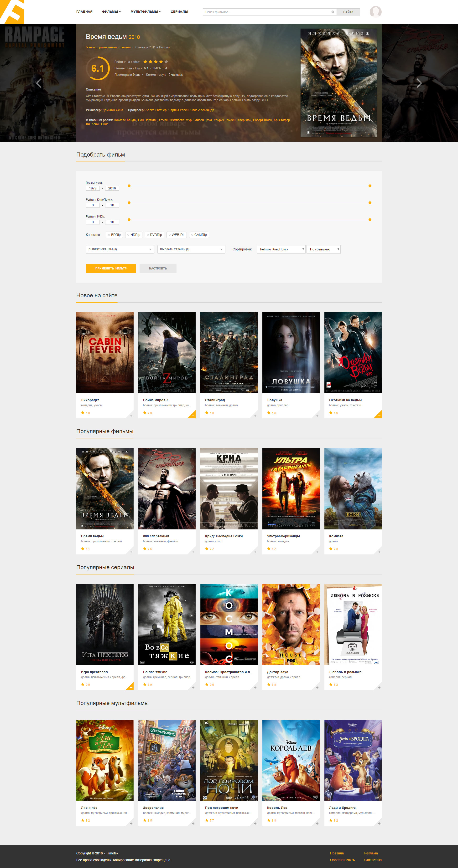This screenshot has height=868, width=458.
Task: Click the gear icon in the search field
Action: coord(333,12)
